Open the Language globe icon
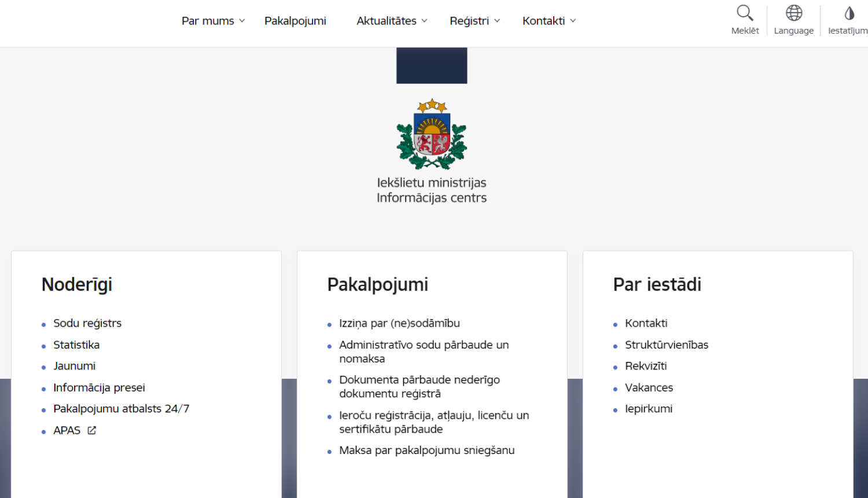This screenshot has width=868, height=498. [794, 13]
